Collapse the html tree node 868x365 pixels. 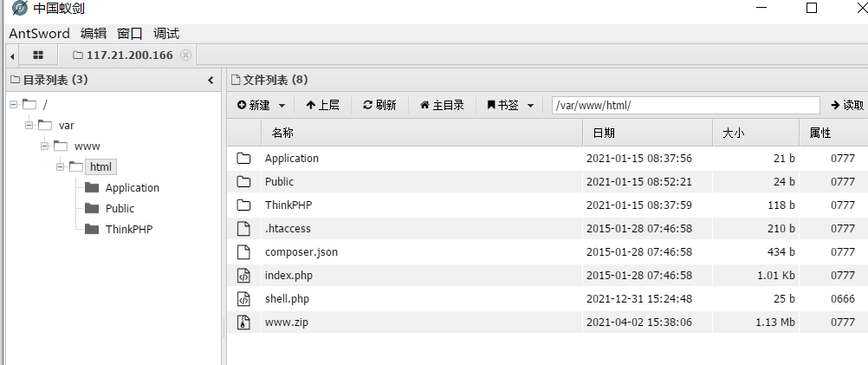(x=60, y=166)
